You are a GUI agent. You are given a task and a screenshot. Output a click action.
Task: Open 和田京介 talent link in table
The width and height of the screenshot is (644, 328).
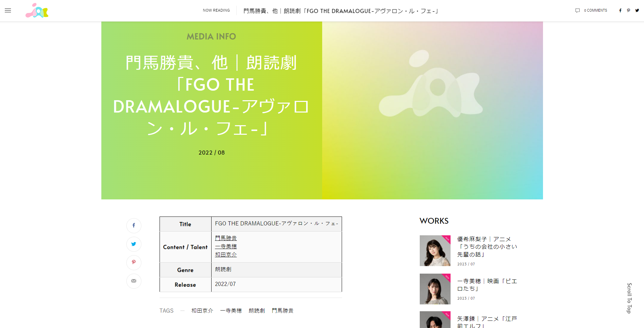pos(226,254)
